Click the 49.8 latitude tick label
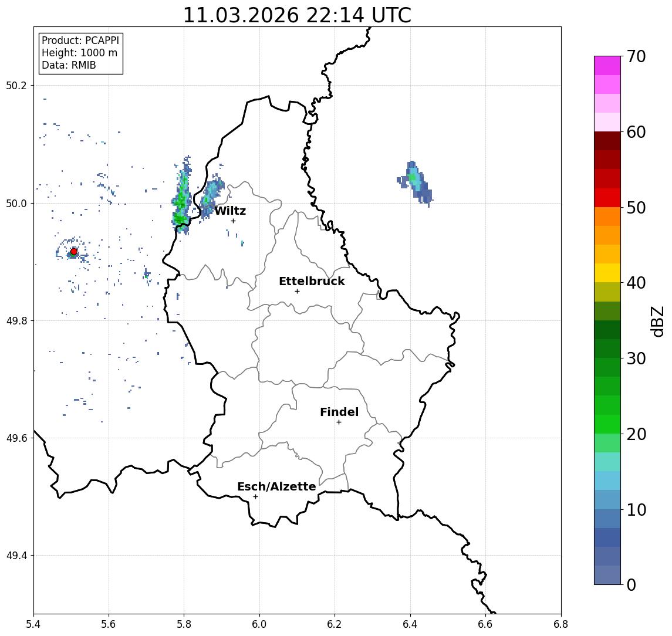The image size is (672, 636). pyautogui.click(x=16, y=320)
